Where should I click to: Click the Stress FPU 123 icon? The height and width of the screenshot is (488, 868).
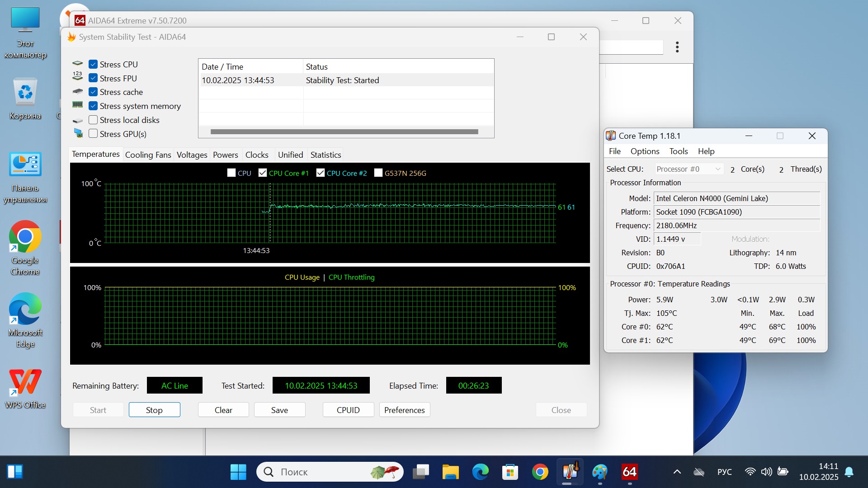tap(78, 76)
